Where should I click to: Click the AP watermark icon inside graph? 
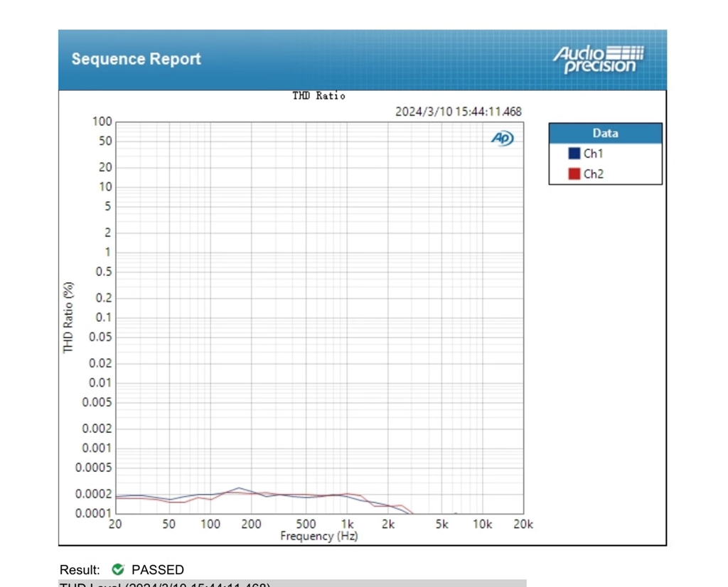[502, 139]
